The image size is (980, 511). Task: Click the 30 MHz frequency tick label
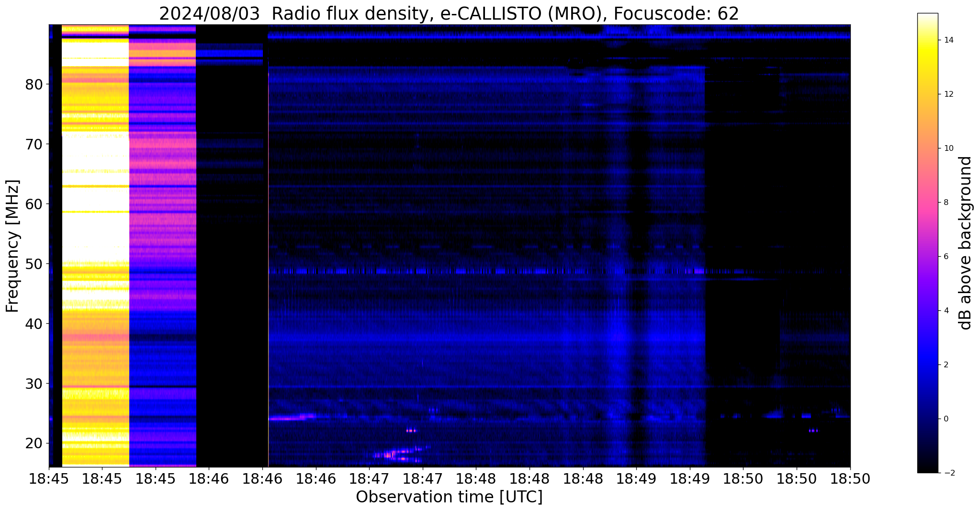(x=34, y=384)
